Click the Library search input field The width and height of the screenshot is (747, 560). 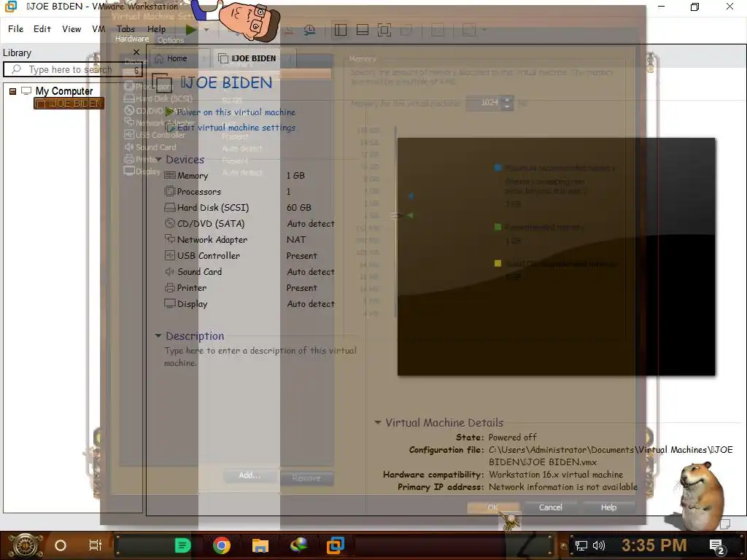[x=73, y=69]
